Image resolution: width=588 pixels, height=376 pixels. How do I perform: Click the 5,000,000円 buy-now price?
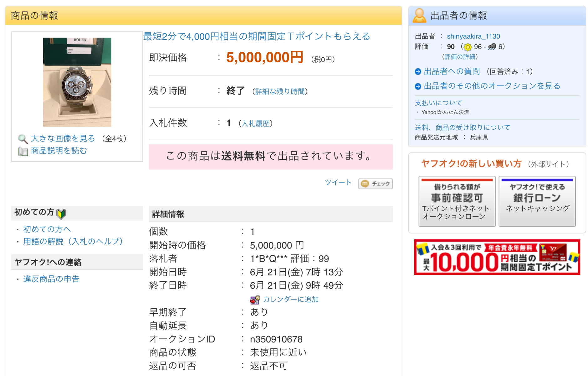[x=265, y=57]
